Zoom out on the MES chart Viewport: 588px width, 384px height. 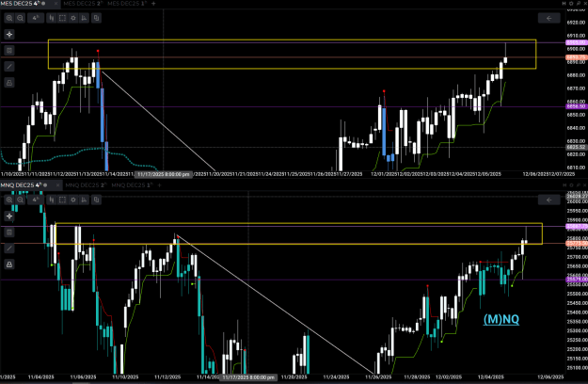(21, 18)
